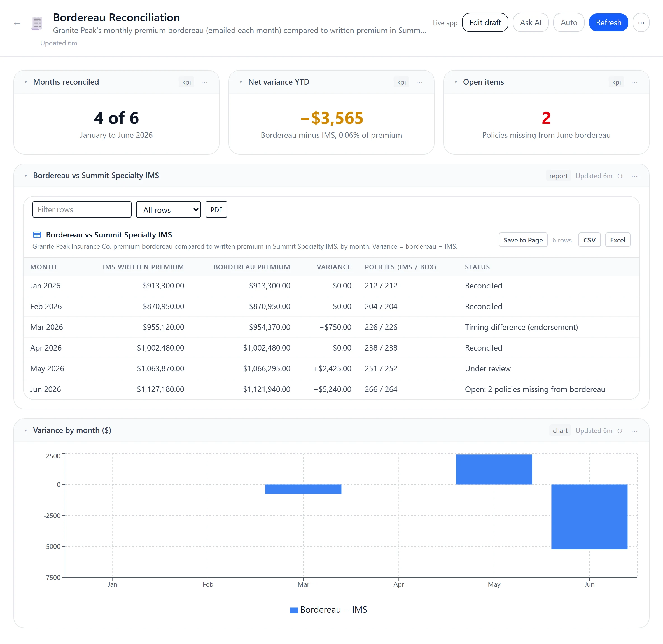663x644 pixels.
Task: Click the 266 / 264 policies cell
Action: point(381,389)
